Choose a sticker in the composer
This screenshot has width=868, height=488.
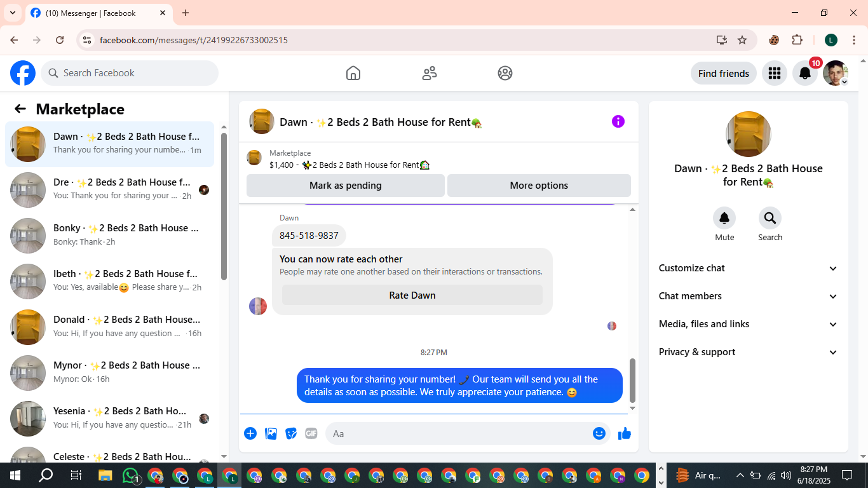click(291, 433)
